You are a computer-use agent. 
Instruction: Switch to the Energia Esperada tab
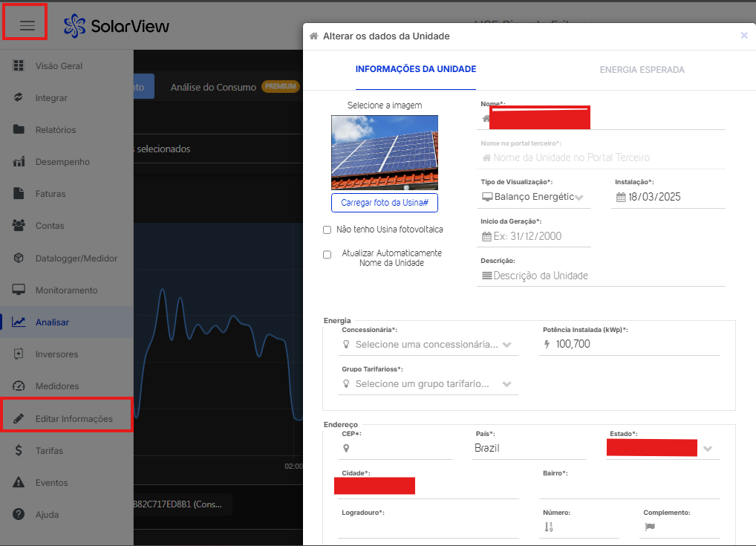tap(642, 70)
